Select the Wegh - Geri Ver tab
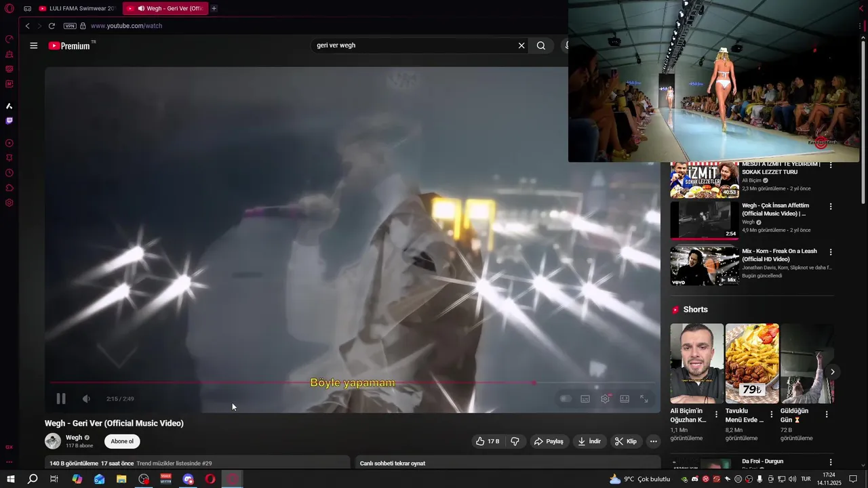Viewport: 868px width, 488px height. [165, 8]
